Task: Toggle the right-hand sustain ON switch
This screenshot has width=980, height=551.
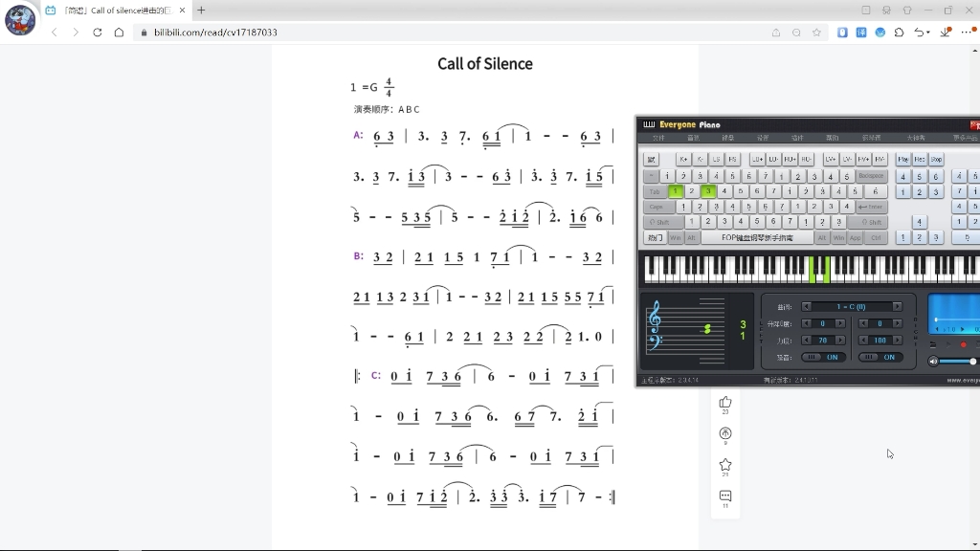Action: [880, 358]
